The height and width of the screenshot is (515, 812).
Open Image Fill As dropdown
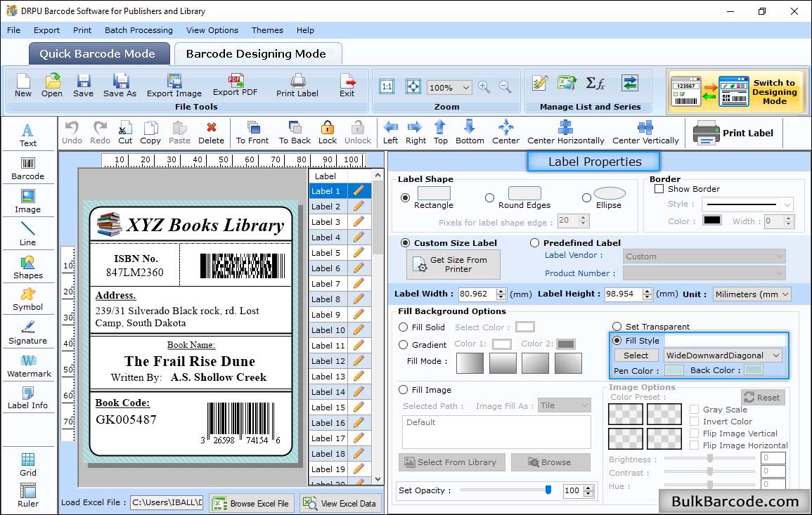[585, 405]
